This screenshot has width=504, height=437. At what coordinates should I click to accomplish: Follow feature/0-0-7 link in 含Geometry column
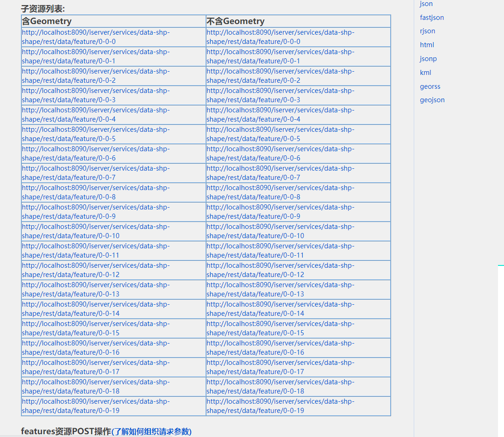coord(96,173)
